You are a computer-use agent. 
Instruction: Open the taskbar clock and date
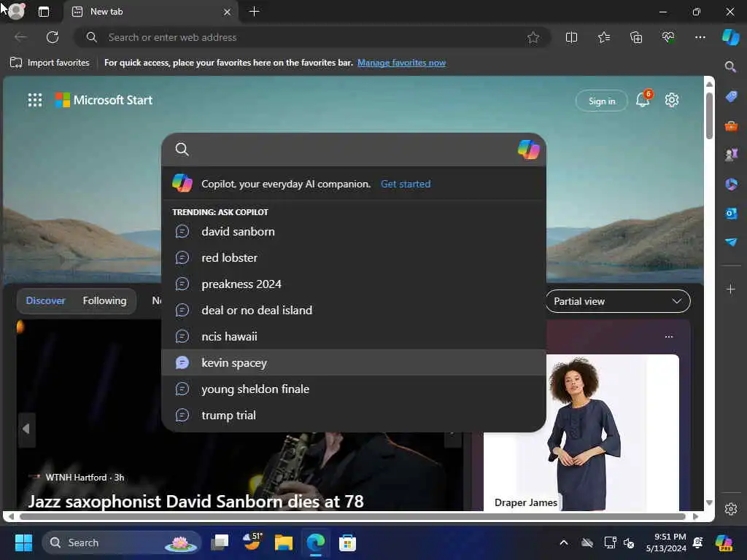(x=666, y=542)
